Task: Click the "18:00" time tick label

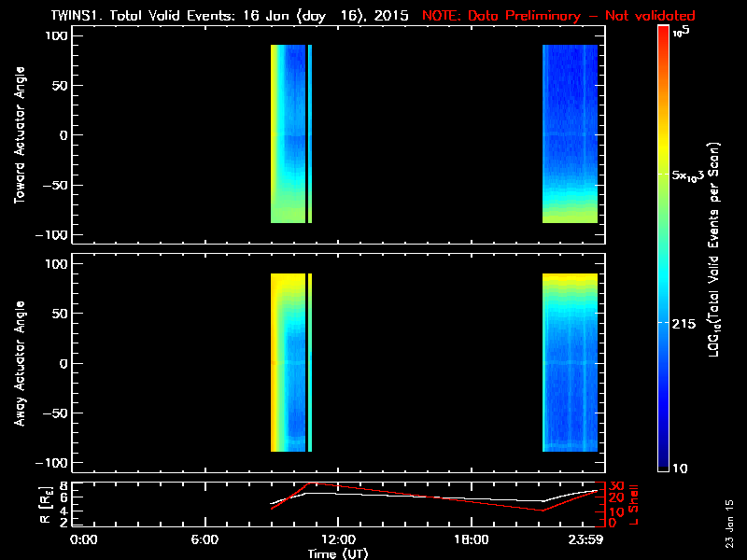Action: coord(471,540)
